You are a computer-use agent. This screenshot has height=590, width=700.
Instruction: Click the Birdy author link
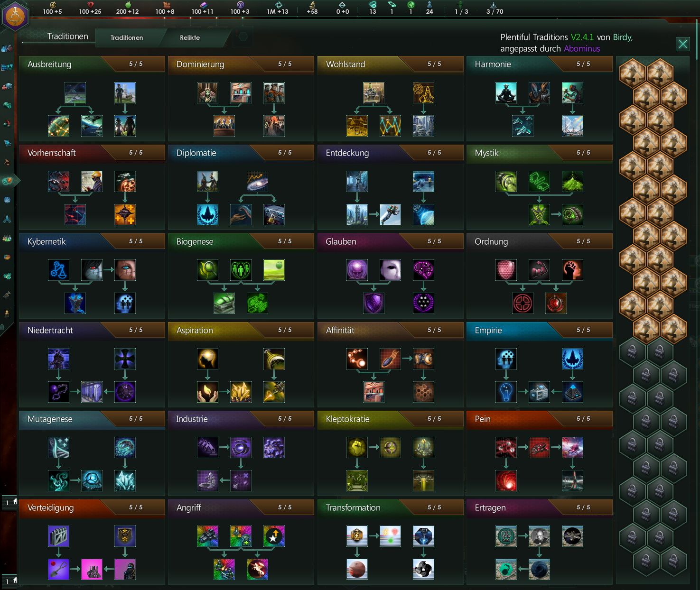pos(622,37)
